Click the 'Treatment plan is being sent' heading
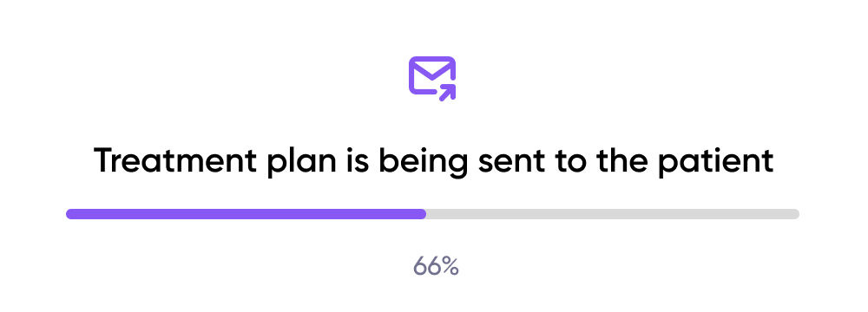This screenshot has width=868, height=312. pyautogui.click(x=433, y=161)
